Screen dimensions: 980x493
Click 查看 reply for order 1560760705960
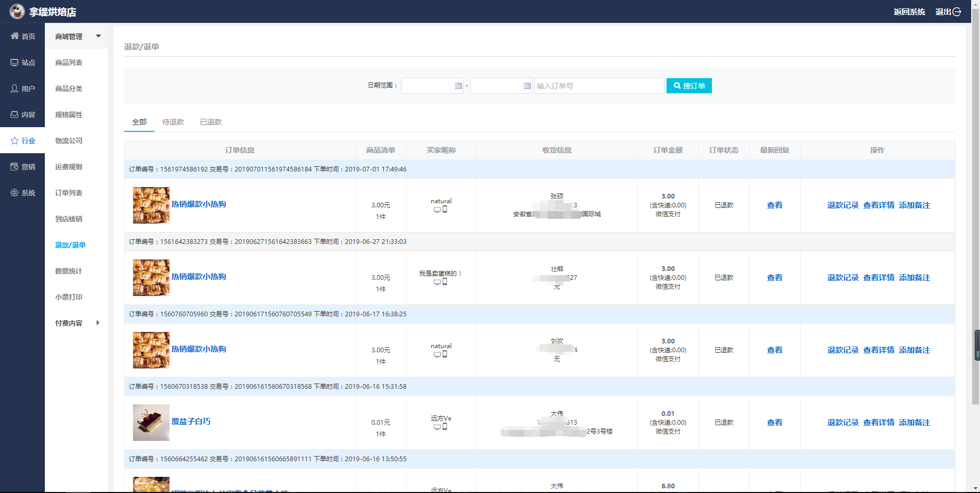click(x=775, y=350)
